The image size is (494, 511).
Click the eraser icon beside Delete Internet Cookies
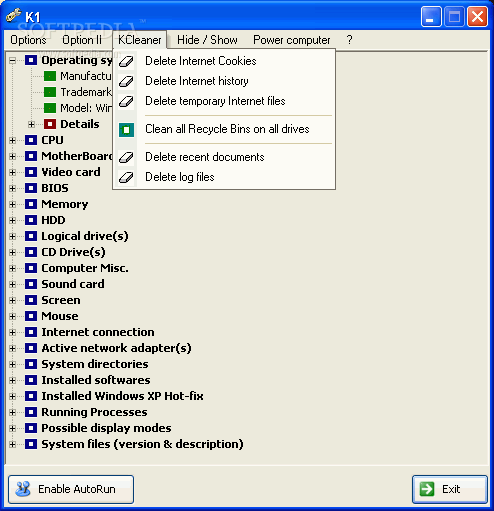(x=126, y=61)
